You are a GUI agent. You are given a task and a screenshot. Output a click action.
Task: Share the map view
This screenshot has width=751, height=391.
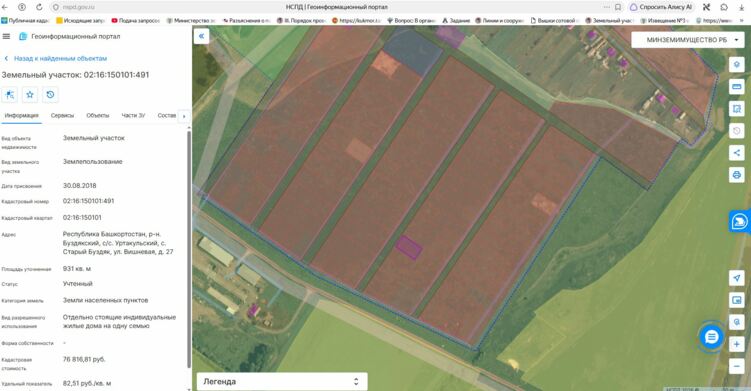(x=737, y=153)
